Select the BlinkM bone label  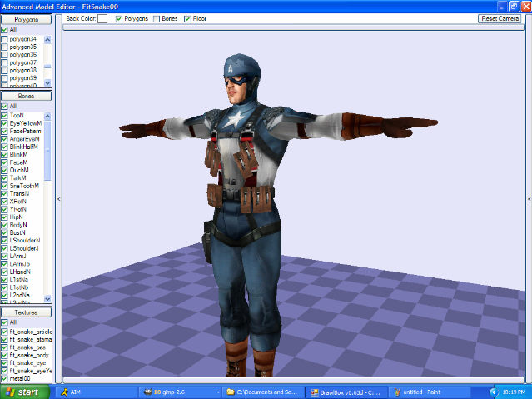pos(18,154)
